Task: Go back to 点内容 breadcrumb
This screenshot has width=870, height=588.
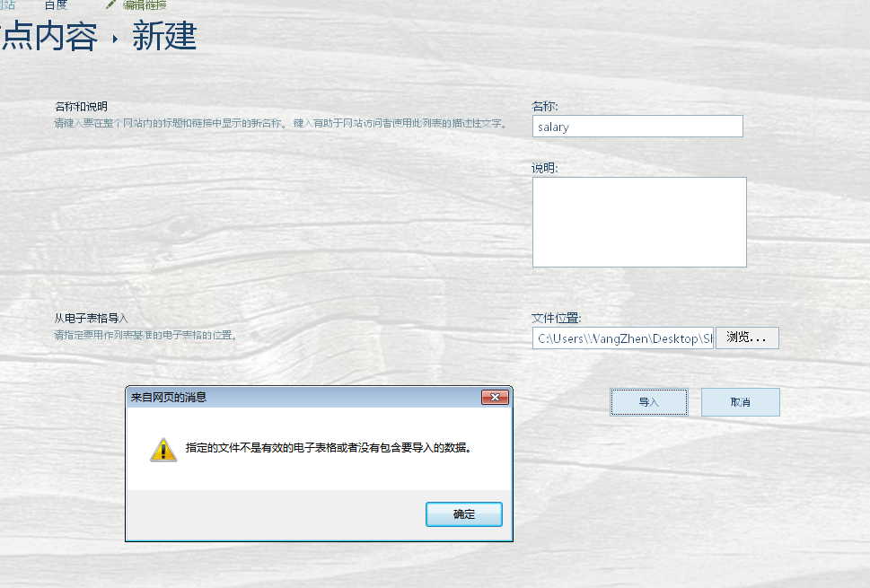Action: point(48,37)
